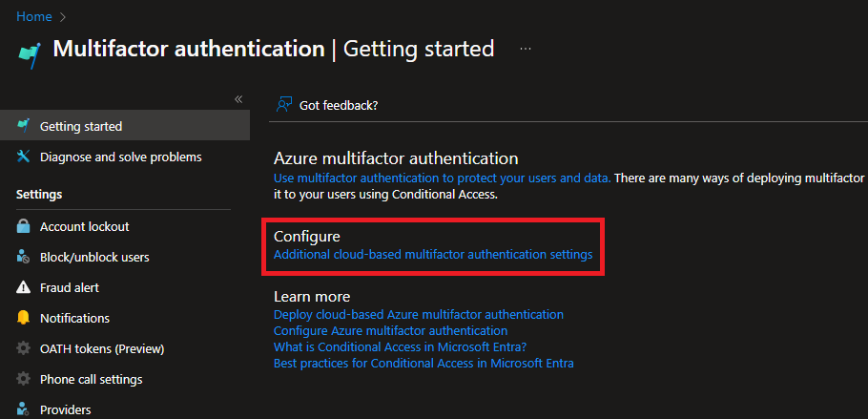Click the Diagnose and solve problems wrench icon

coord(23,157)
